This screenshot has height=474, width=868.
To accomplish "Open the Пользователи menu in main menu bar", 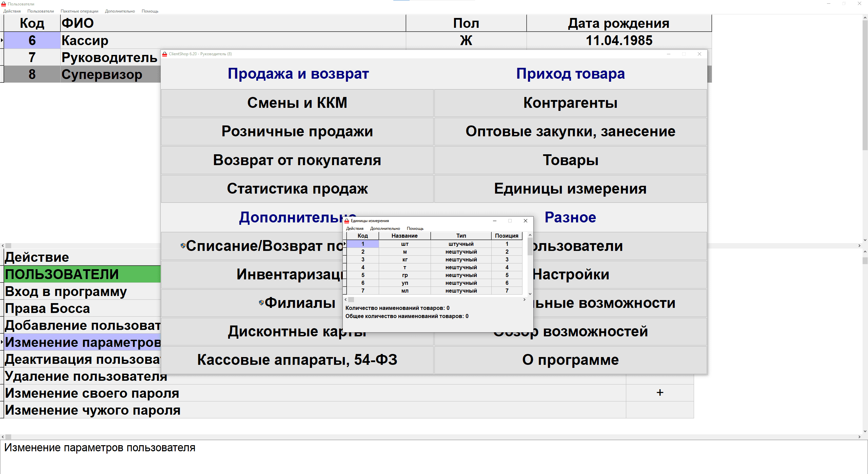I will (40, 11).
